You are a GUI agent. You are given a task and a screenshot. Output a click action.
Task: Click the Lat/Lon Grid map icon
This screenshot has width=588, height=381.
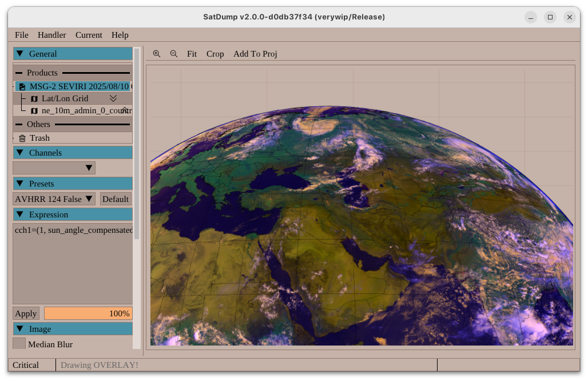click(x=34, y=99)
